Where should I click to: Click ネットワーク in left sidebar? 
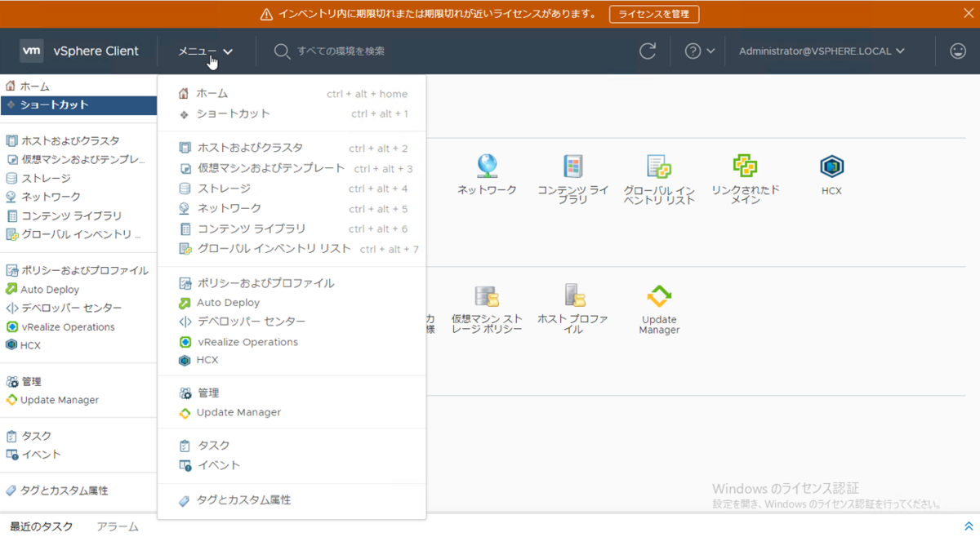(78, 197)
